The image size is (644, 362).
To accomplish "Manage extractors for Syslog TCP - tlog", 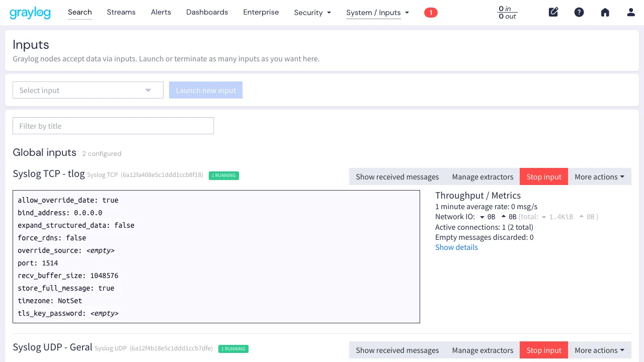I will point(482,176).
